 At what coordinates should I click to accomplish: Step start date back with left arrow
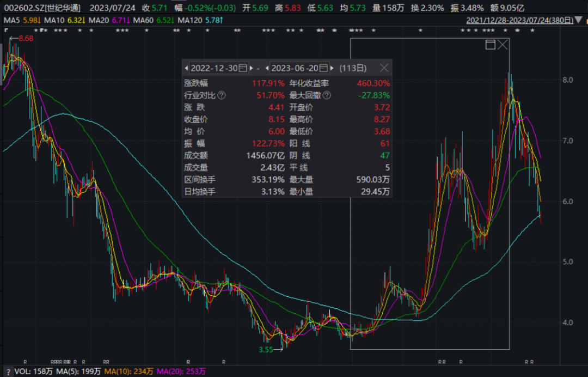tap(186, 68)
